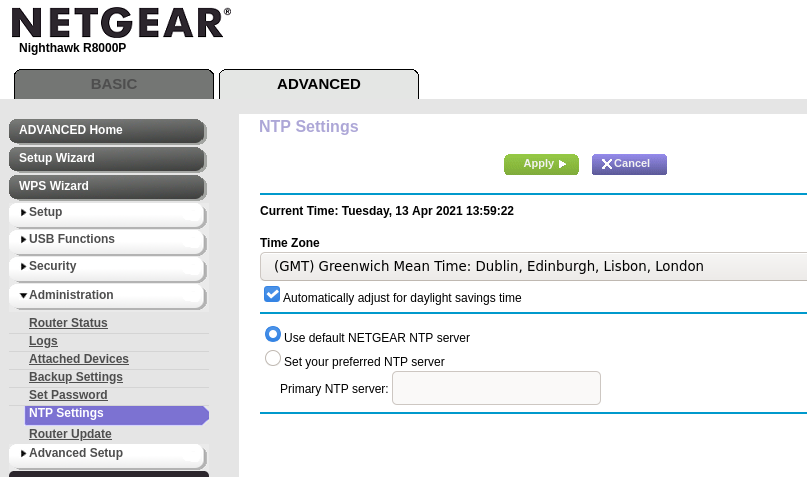Collapse the Administration section
The image size is (807, 477).
[x=107, y=296]
